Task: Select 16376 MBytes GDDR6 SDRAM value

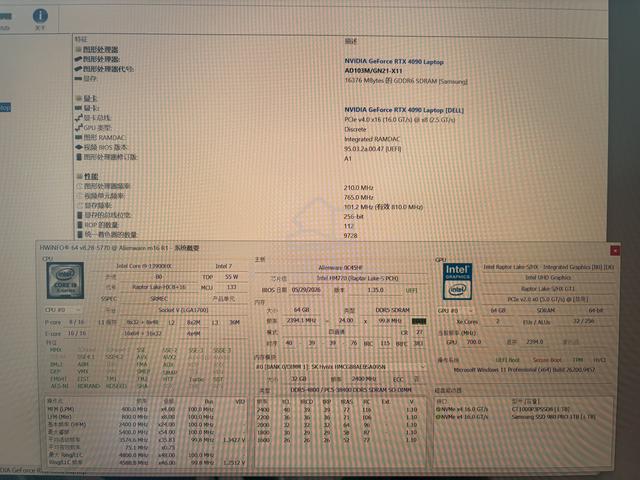Action: pyautogui.click(x=406, y=81)
